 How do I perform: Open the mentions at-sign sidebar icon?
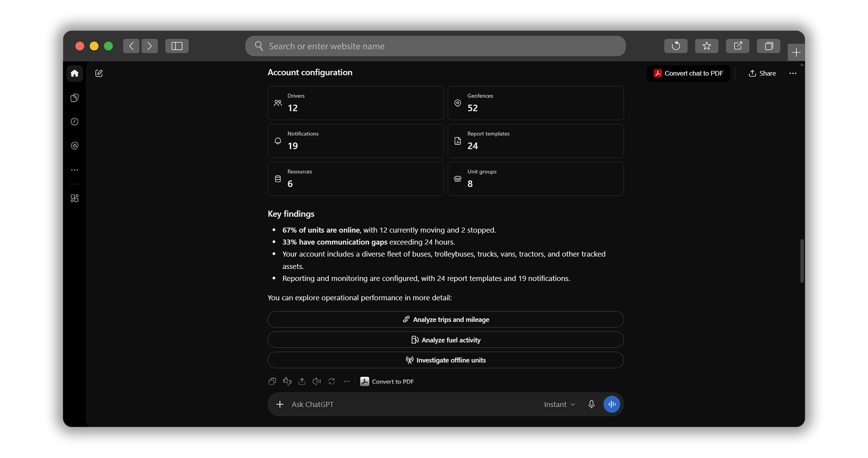coord(74,146)
